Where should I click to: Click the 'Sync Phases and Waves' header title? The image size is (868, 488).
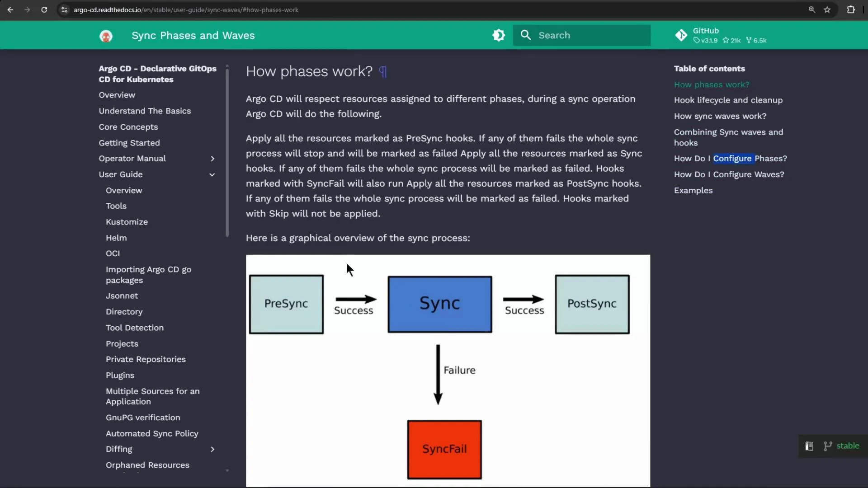(193, 36)
